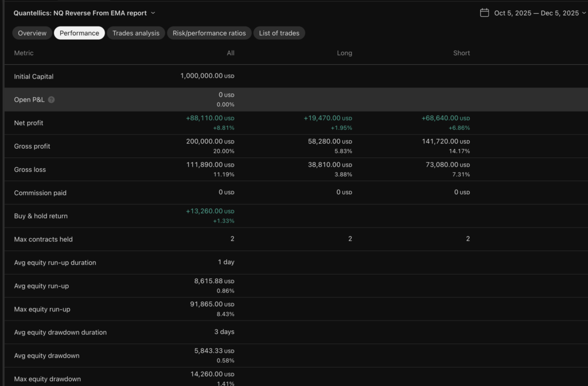Open the Oct 5 — Dec 5, 2025 date dropdown
Image resolution: width=588 pixels, height=386 pixels.
click(536, 13)
